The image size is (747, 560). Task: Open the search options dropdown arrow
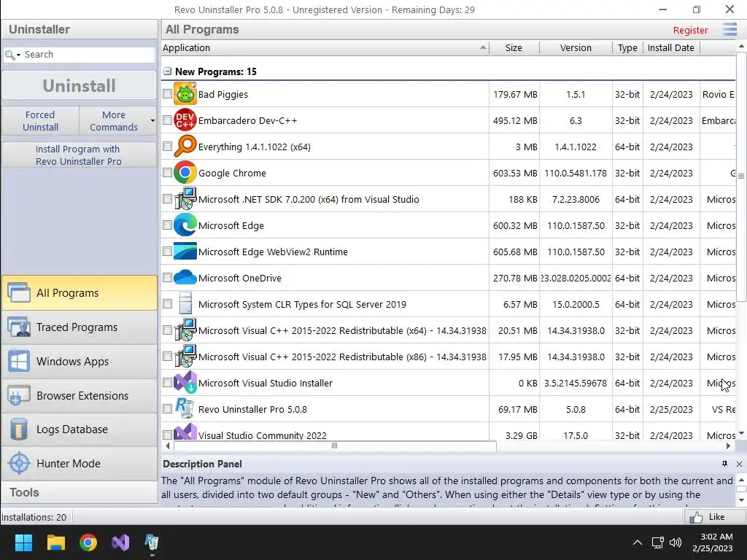[18, 55]
